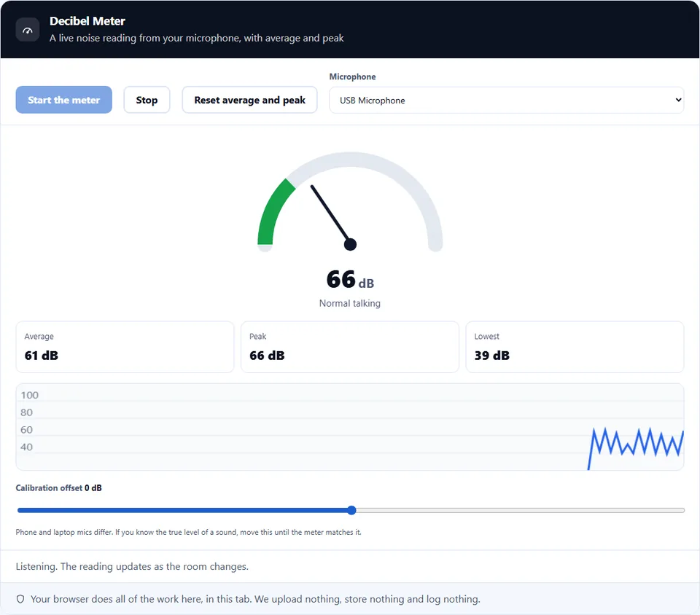Click the Calibration offset slider handle
This screenshot has height=615, width=700.
[x=351, y=510]
